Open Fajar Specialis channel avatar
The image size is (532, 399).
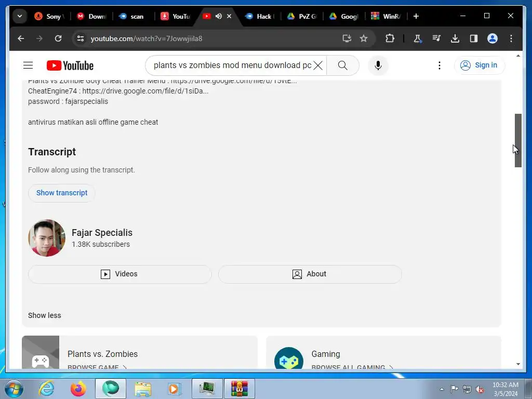tap(47, 238)
